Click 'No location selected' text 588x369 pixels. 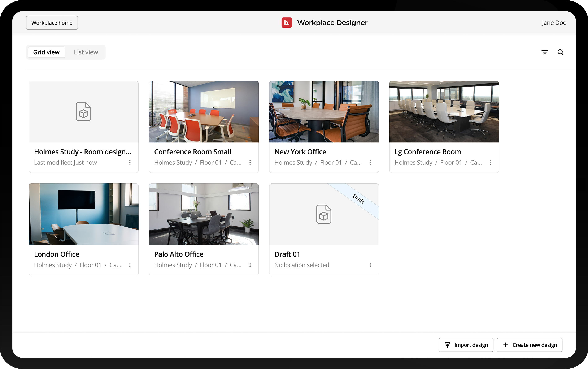(302, 265)
